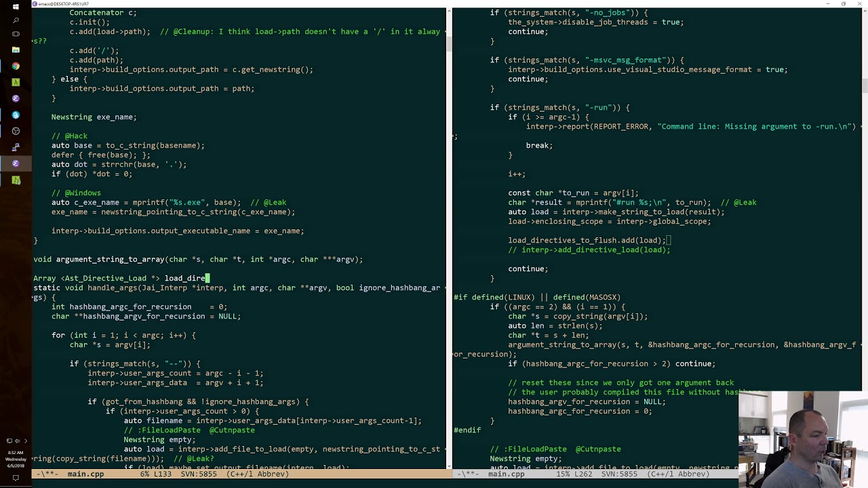Open the Windows Start menu
This screenshot has width=868, height=488.
pos(16,7)
